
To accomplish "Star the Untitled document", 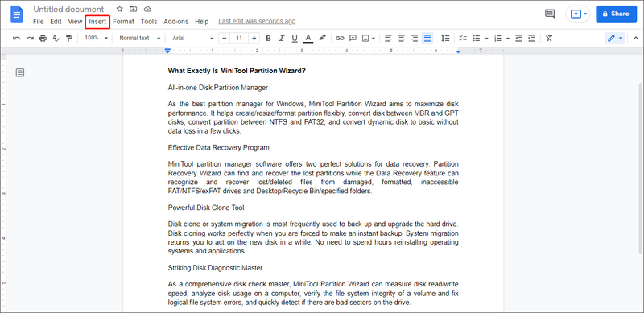I will pyautogui.click(x=119, y=9).
